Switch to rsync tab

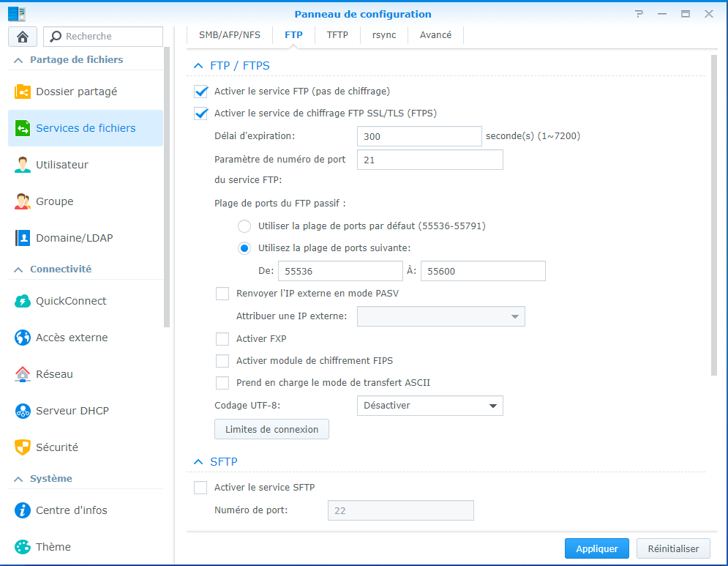click(384, 35)
